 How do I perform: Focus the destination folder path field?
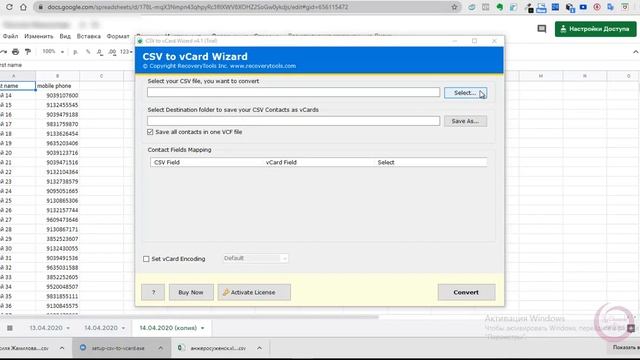(x=293, y=121)
